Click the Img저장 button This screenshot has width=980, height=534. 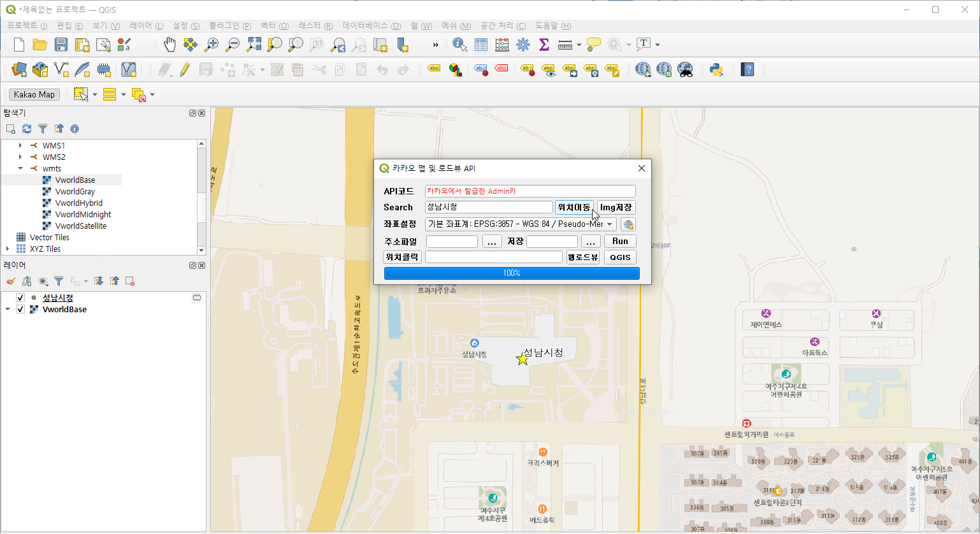(616, 207)
